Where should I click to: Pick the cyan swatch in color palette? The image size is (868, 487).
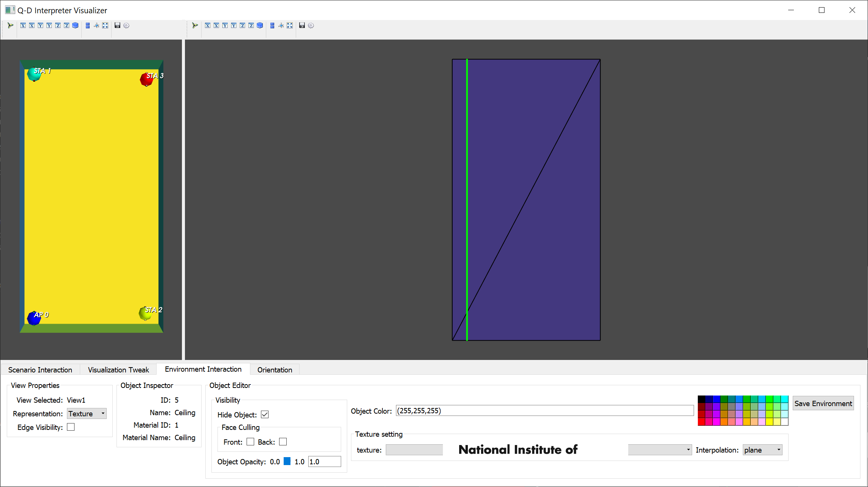784,399
